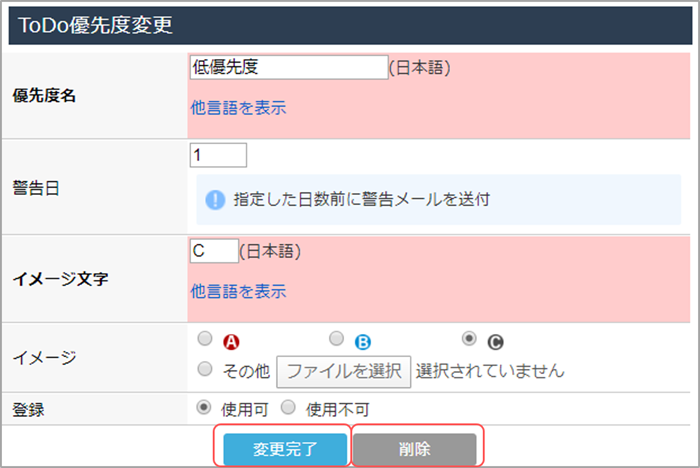The height and width of the screenshot is (468, 700).
Task: Click the 選択されていません file status text
Action: tap(490, 371)
